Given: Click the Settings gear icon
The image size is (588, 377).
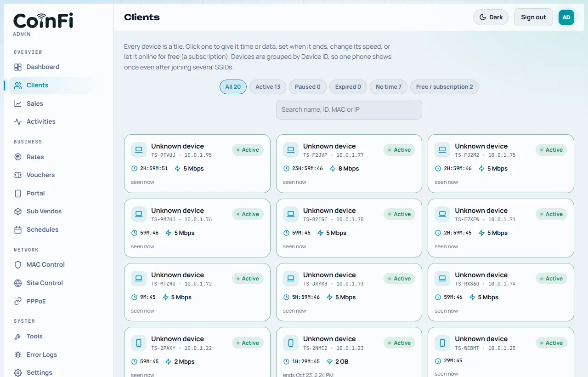Looking at the screenshot, I should pyautogui.click(x=18, y=373).
